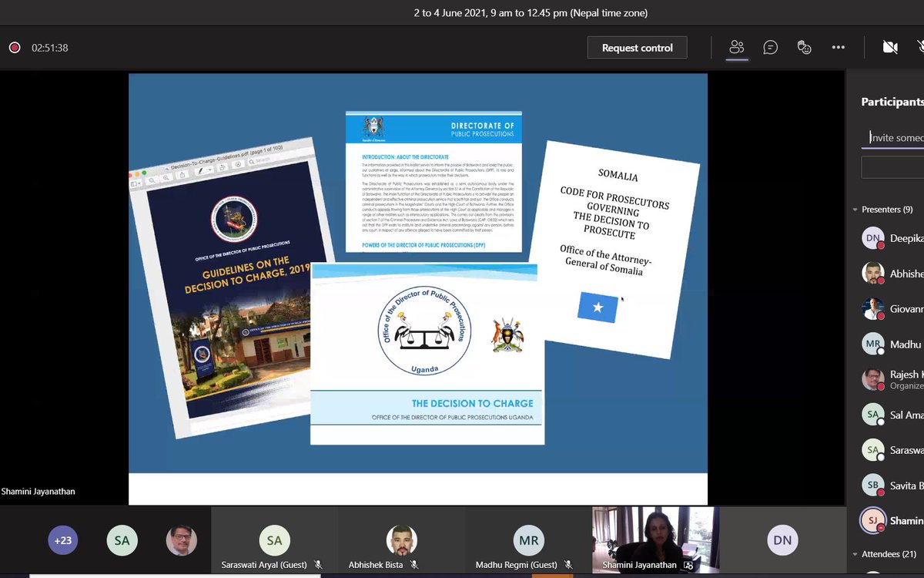This screenshot has width=924, height=578.
Task: Click the DN avatar beside Deepika
Action: (x=872, y=238)
